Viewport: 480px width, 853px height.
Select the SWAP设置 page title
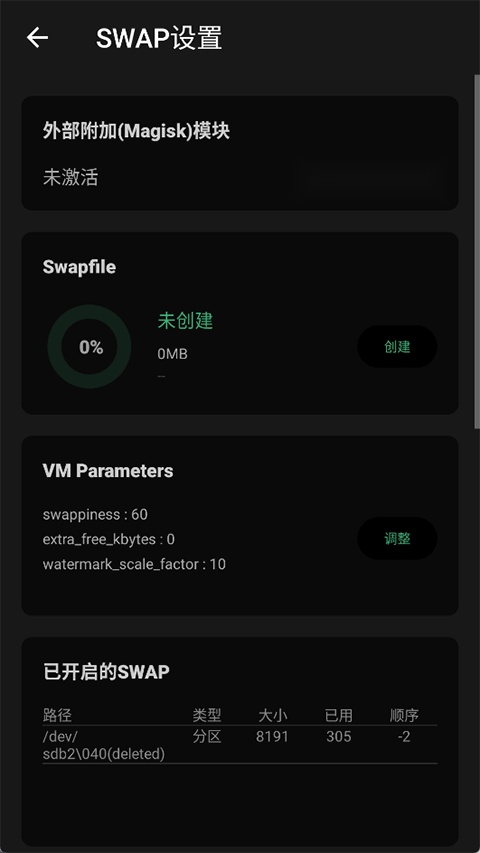tap(159, 38)
